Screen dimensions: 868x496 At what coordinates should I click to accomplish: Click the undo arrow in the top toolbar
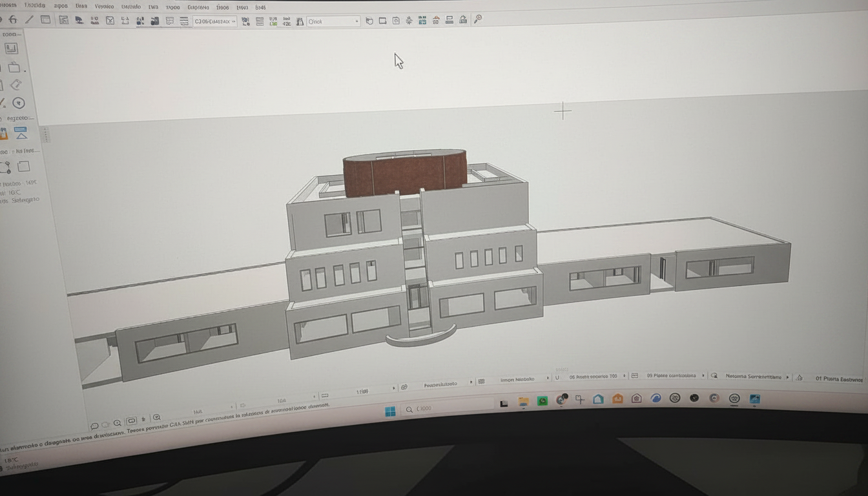pyautogui.click(x=12, y=19)
